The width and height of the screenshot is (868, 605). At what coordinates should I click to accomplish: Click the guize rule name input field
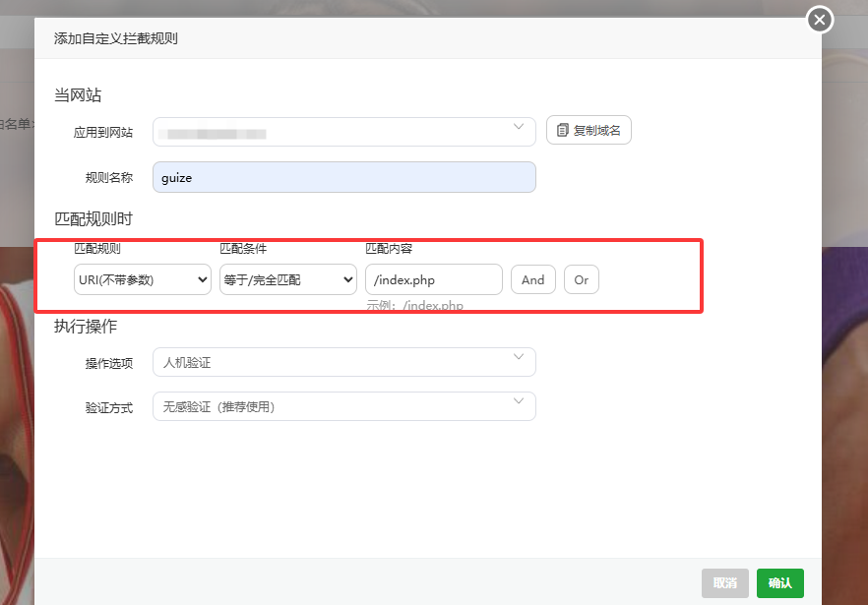(x=344, y=176)
